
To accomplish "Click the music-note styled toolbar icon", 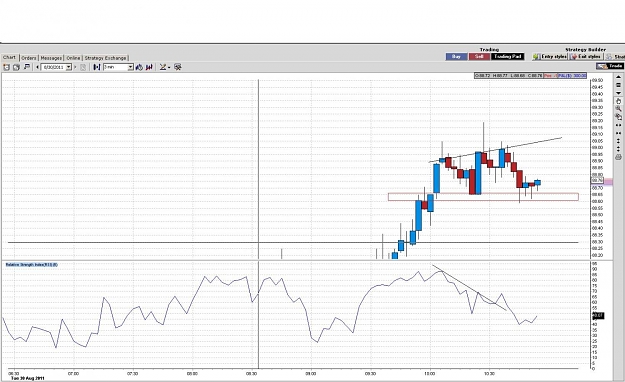I will click(27, 67).
